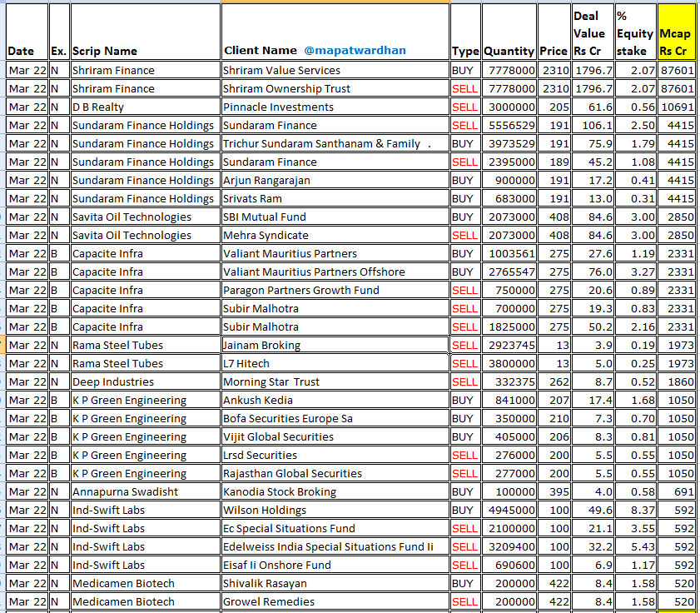Select the 'Paragon Partners Growth Fund' cell
The width and height of the screenshot is (700, 613).
tap(335, 290)
